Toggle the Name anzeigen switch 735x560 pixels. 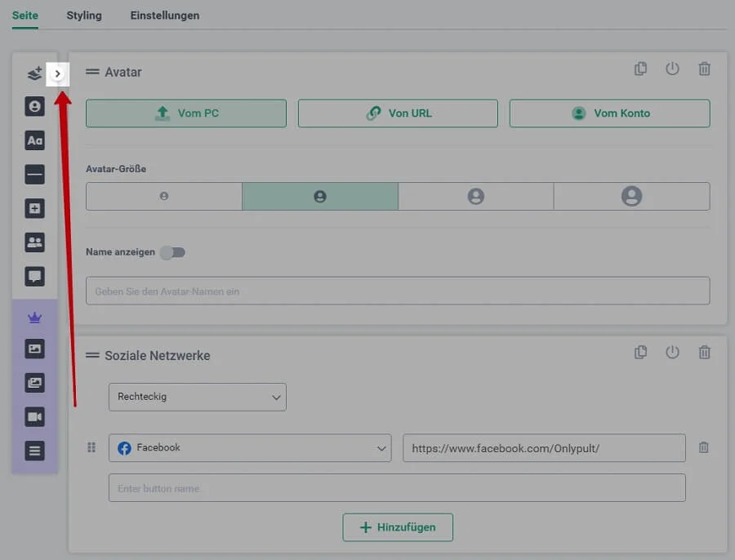[172, 252]
